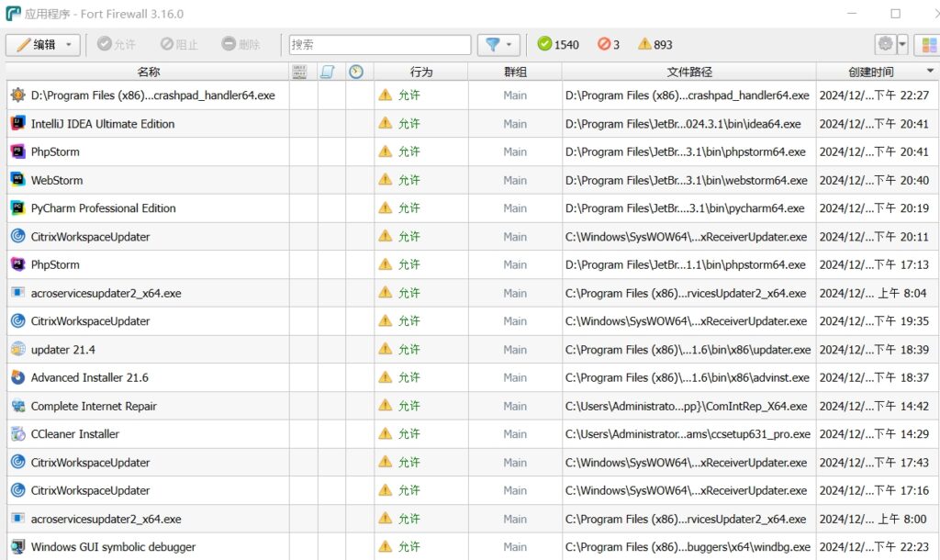
Task: Select the crashpad_handler64.exe row icon
Action: tap(18, 95)
